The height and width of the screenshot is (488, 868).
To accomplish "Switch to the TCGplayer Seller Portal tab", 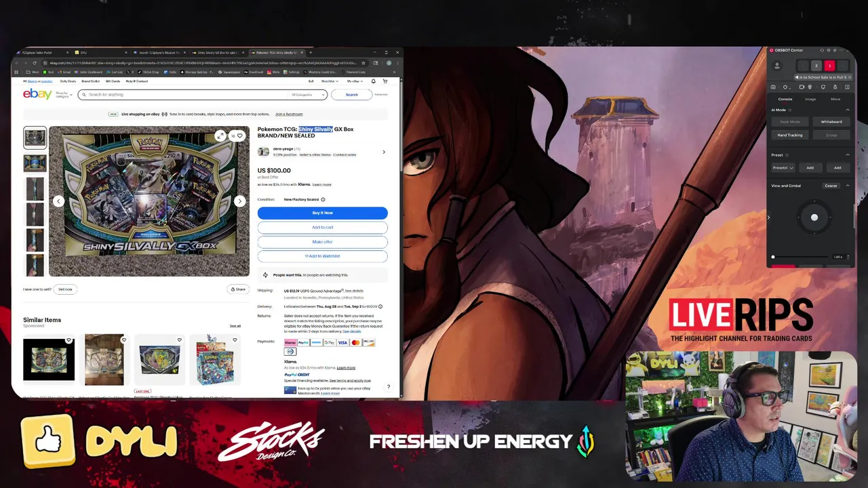I will (42, 52).
